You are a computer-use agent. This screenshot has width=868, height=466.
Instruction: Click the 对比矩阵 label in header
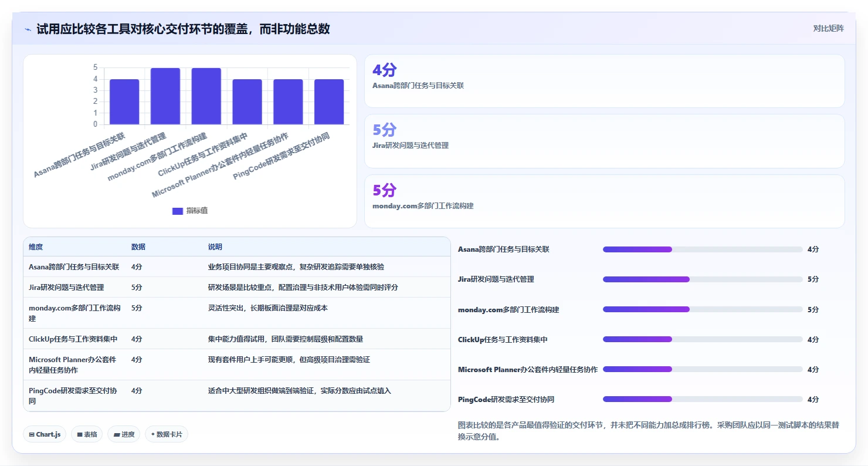pyautogui.click(x=828, y=28)
